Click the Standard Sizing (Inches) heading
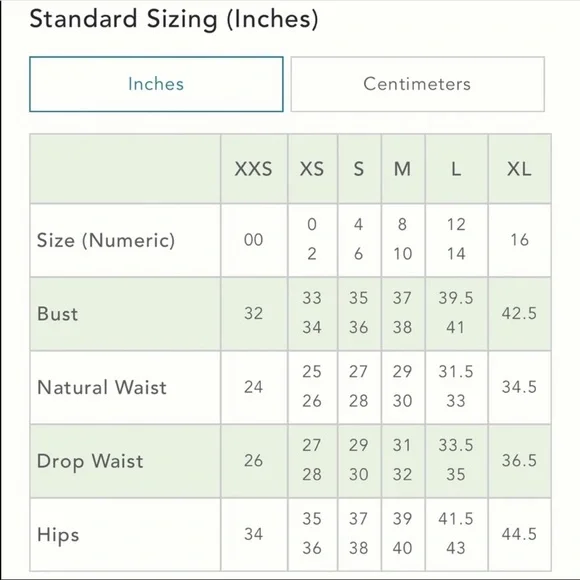Image resolution: width=580 pixels, height=580 pixels. (x=174, y=19)
